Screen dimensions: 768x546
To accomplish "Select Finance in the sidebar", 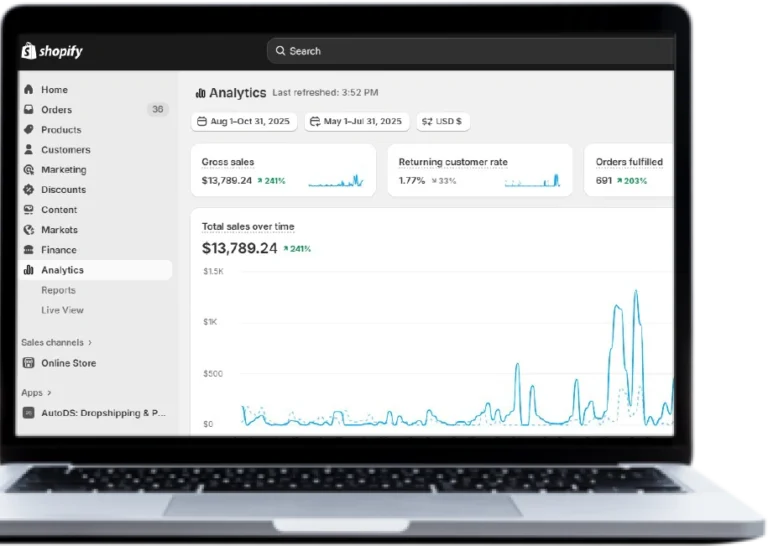I will [x=58, y=250].
